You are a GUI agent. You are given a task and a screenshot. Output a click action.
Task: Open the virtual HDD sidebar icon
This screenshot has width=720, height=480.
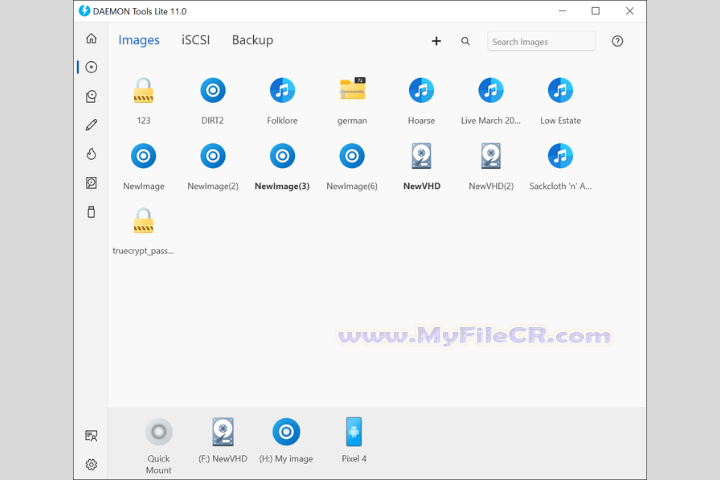(x=91, y=183)
